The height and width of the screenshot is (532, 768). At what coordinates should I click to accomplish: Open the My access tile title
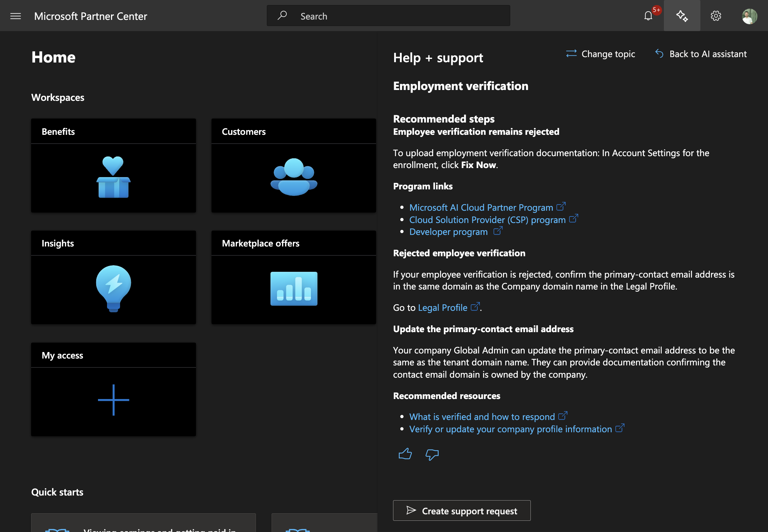[x=62, y=355]
